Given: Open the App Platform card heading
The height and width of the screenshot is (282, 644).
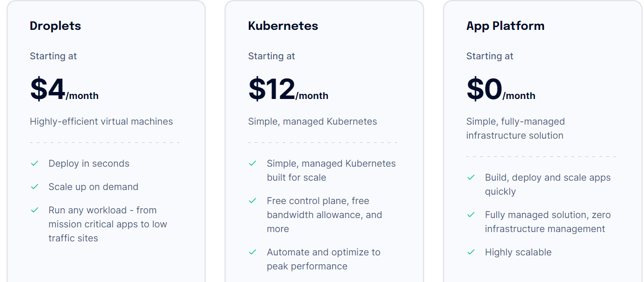Looking at the screenshot, I should (505, 26).
